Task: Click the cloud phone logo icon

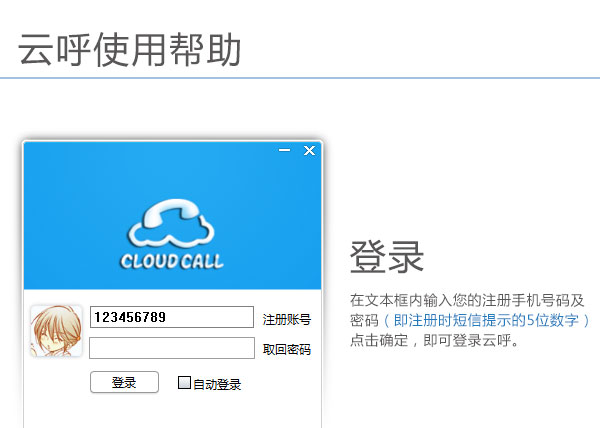Action: point(171,223)
